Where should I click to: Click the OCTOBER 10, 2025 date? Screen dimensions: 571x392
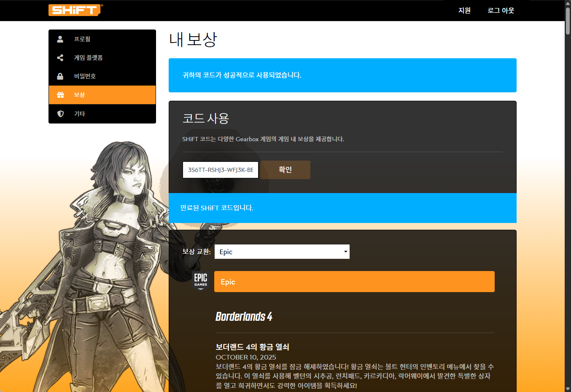coord(246,357)
